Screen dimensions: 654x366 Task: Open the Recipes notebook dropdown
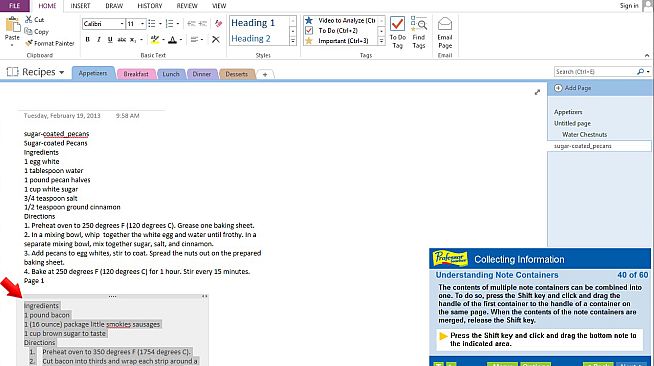tap(62, 72)
